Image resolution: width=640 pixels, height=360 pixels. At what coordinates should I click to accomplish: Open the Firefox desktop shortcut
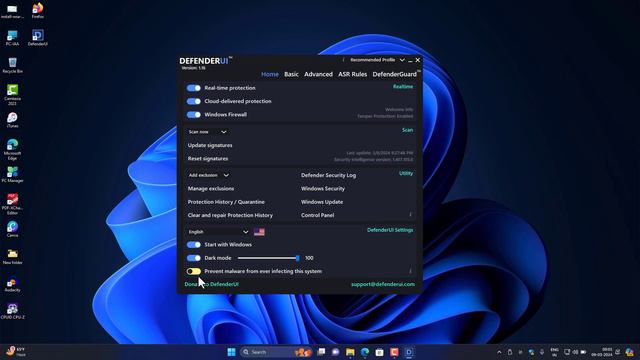38,10
